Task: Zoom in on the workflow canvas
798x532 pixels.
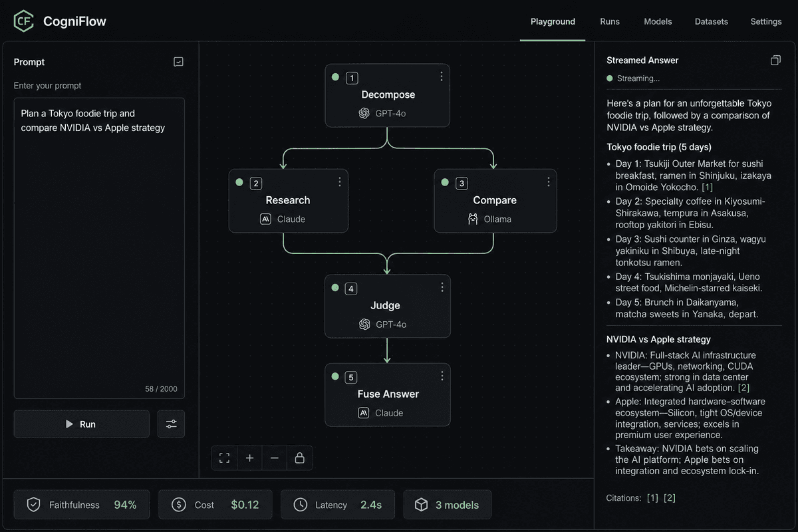Action: (249, 458)
